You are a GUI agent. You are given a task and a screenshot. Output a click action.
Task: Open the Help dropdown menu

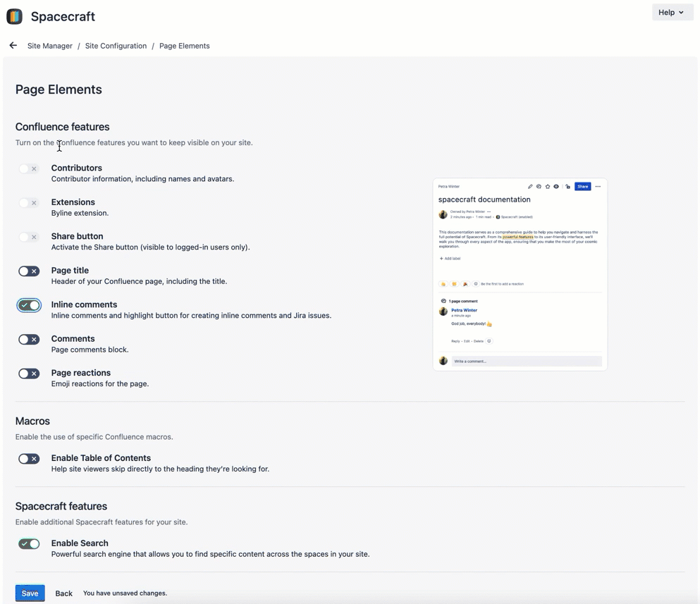[x=672, y=12]
